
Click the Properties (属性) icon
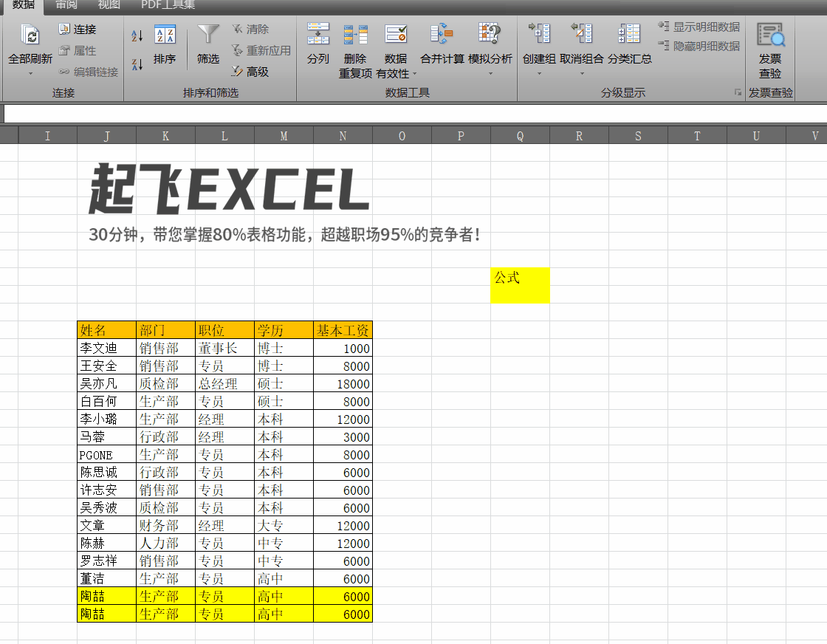point(64,51)
